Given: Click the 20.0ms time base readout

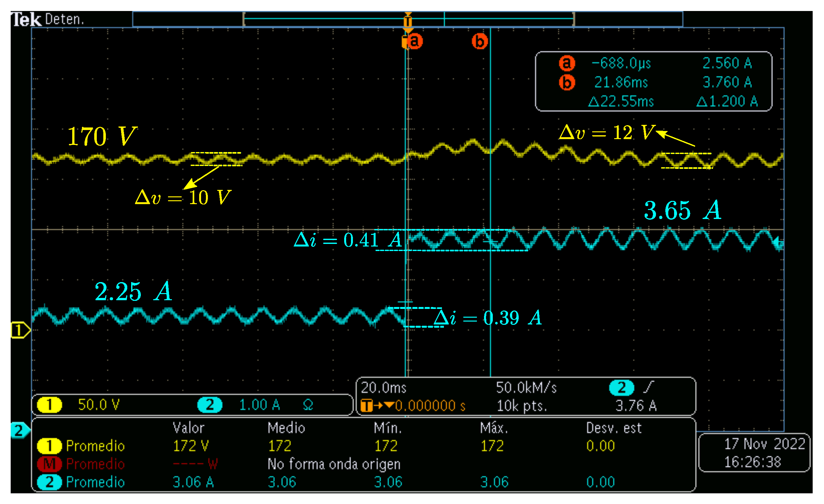Looking at the screenshot, I should coord(384,388).
